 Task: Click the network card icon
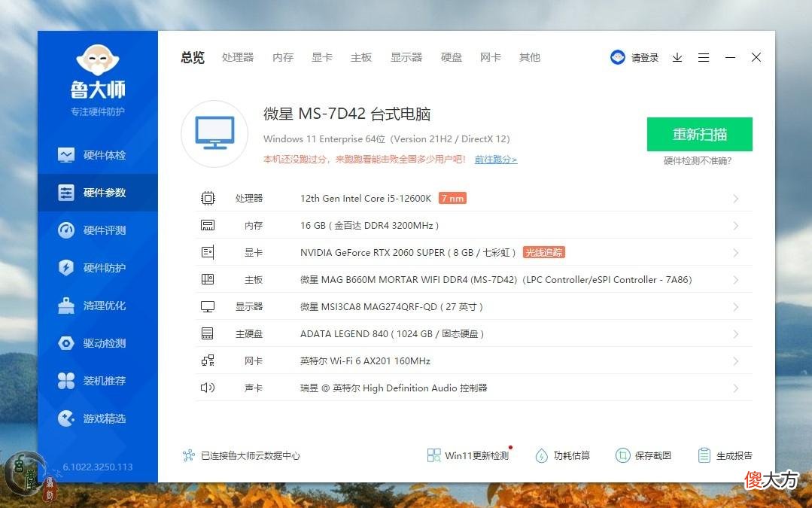[x=208, y=360]
